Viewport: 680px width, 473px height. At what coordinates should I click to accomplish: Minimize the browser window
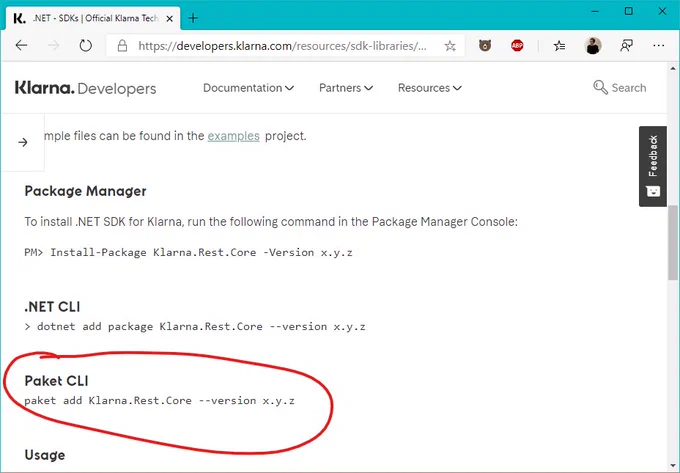coord(595,11)
